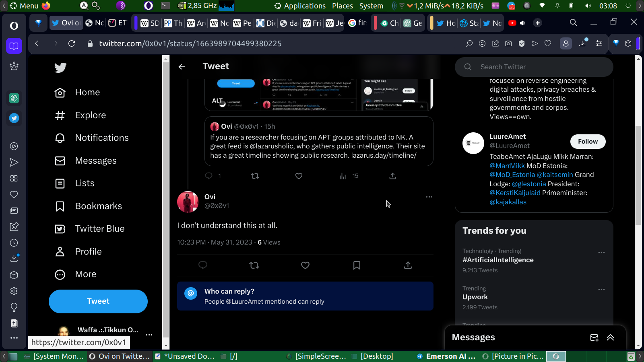This screenshot has width=644, height=362.
Task: Click the blue Tweet compose button
Action: pyautogui.click(x=98, y=301)
